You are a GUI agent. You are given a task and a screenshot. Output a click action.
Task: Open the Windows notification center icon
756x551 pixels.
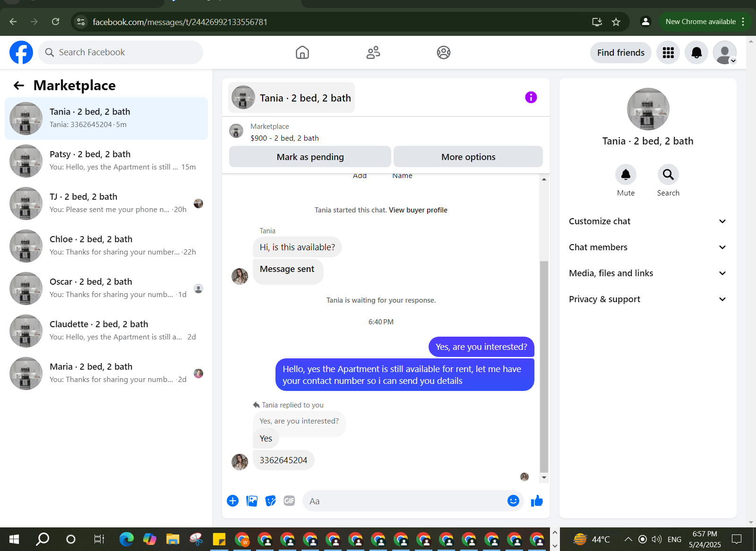(x=737, y=539)
